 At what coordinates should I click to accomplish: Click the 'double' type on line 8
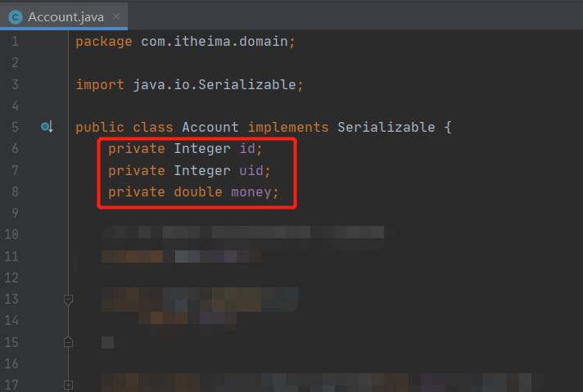point(198,191)
